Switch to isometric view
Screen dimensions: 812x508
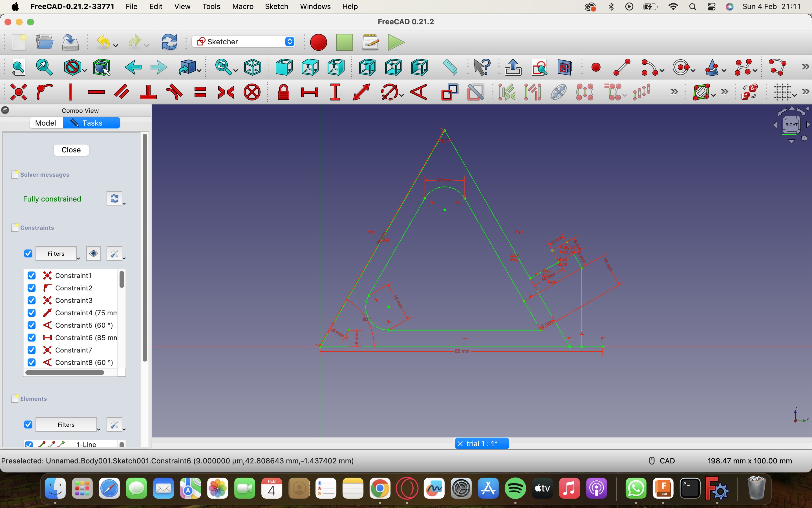[x=253, y=67]
